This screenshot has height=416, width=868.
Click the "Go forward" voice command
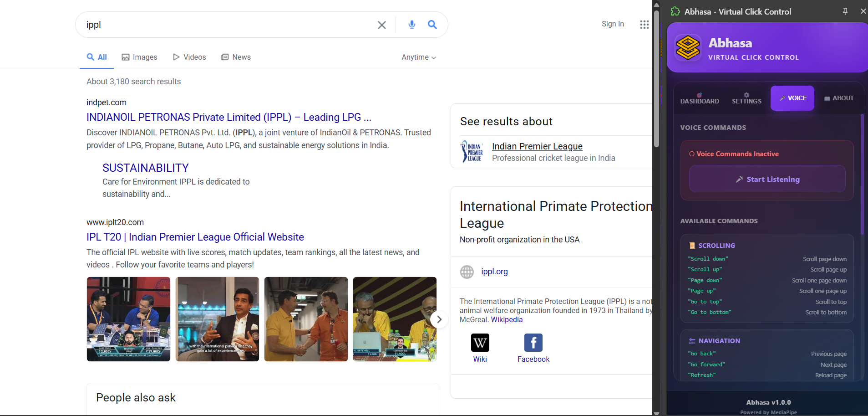point(706,365)
